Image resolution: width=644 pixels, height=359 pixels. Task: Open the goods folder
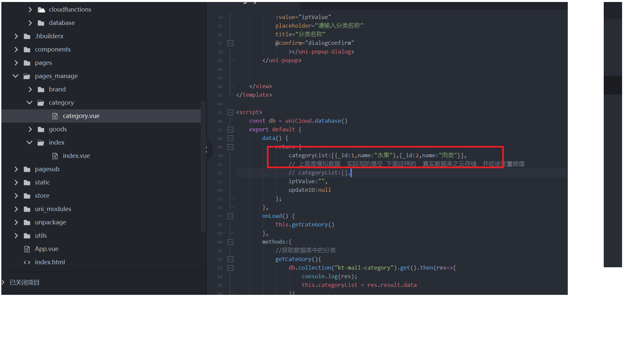coord(58,129)
